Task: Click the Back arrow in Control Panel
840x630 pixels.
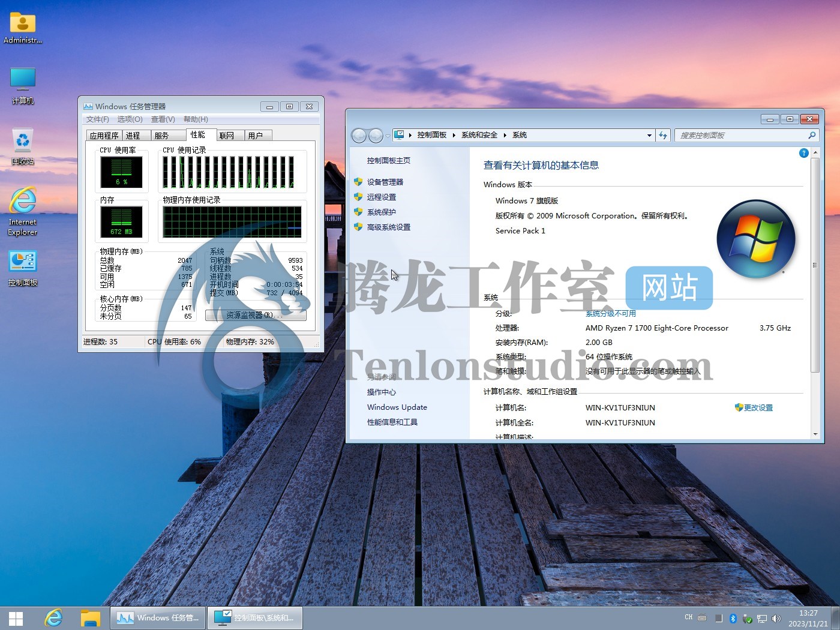Action: point(359,136)
